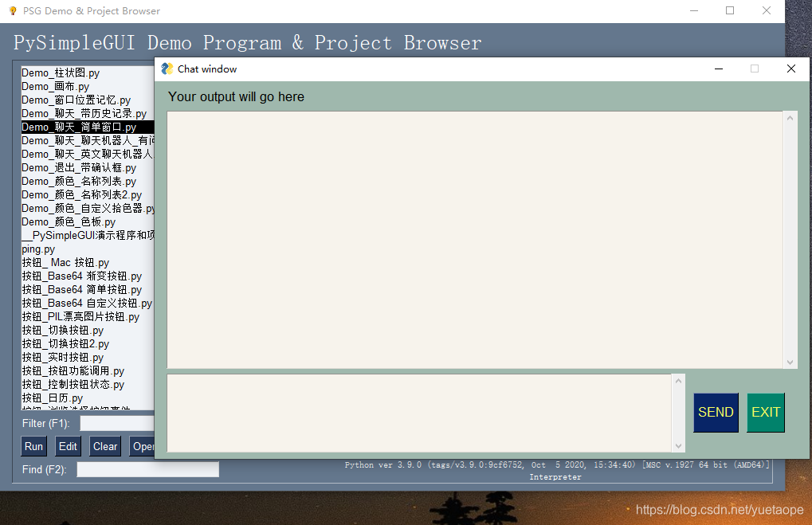Image resolution: width=812 pixels, height=525 pixels.
Task: Click the Run button in Project Browser
Action: (x=33, y=446)
